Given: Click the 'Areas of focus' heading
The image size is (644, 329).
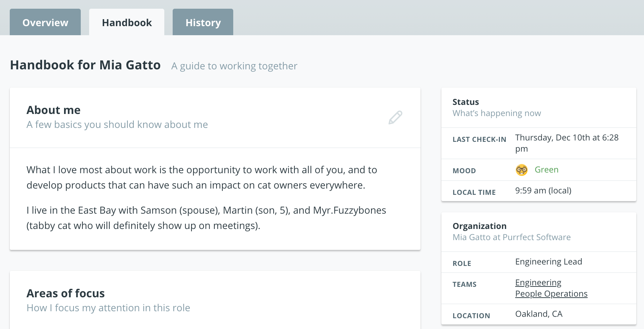Looking at the screenshot, I should (x=66, y=293).
